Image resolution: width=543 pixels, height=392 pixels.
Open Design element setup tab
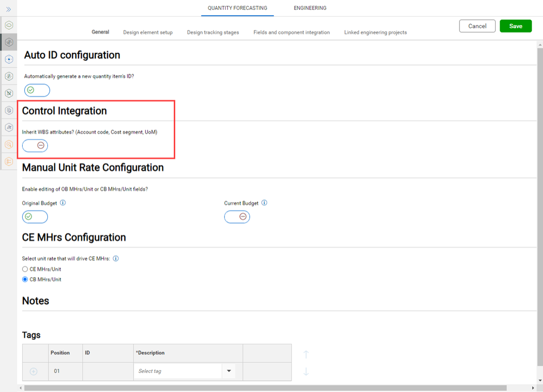tap(148, 32)
